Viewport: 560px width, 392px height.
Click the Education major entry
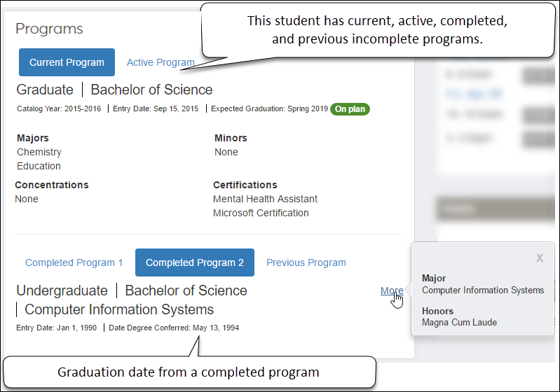39,167
